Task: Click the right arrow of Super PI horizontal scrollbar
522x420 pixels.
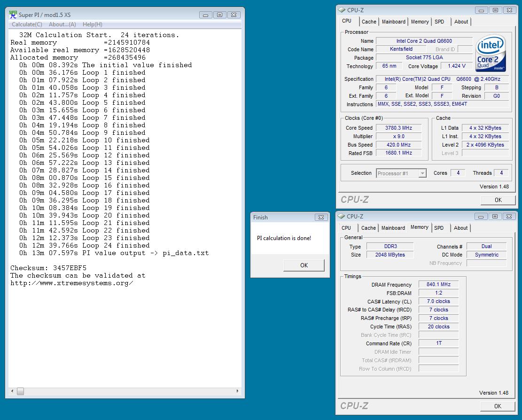Action: (x=237, y=391)
